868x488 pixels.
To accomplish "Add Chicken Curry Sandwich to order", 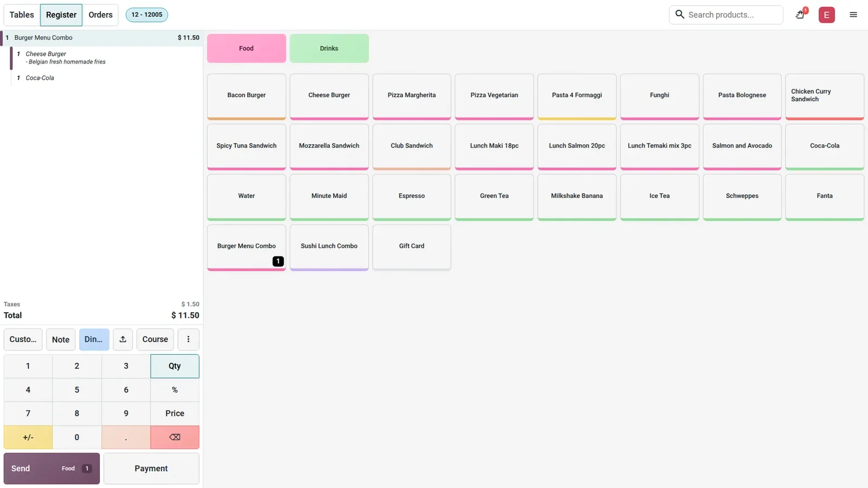I will coord(825,97).
